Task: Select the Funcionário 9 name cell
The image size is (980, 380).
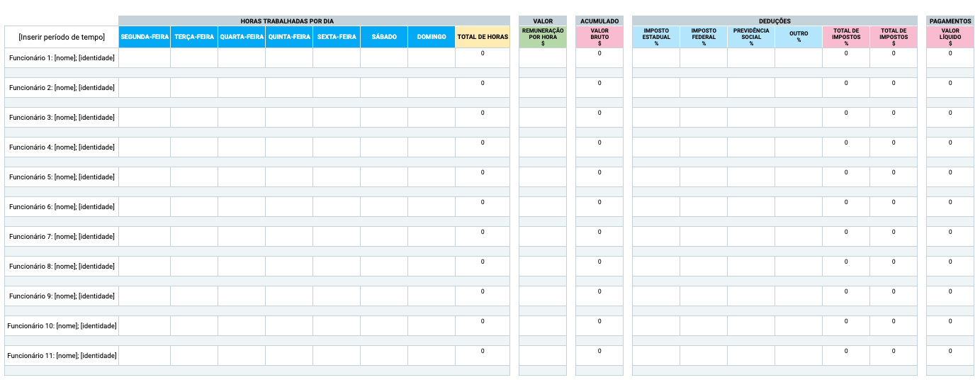Action: pos(62,296)
